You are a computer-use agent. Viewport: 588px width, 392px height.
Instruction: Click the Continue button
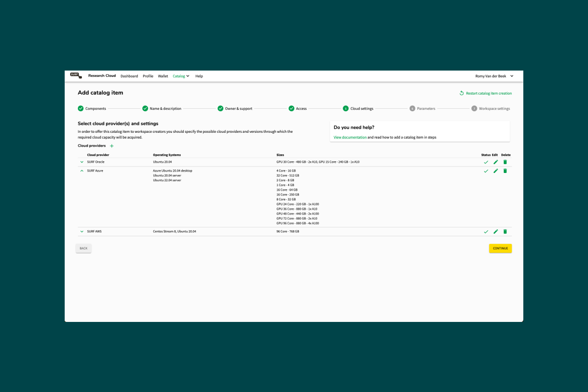(500, 248)
